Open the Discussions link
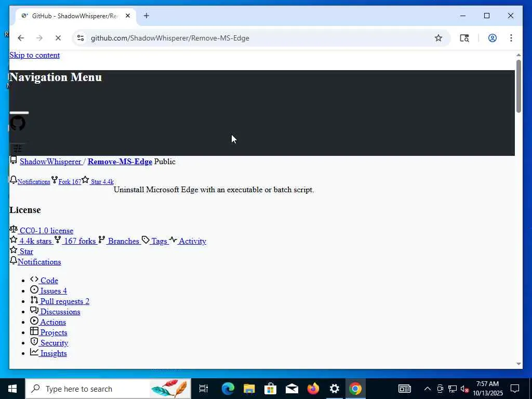The width and height of the screenshot is (532, 399). point(60,312)
